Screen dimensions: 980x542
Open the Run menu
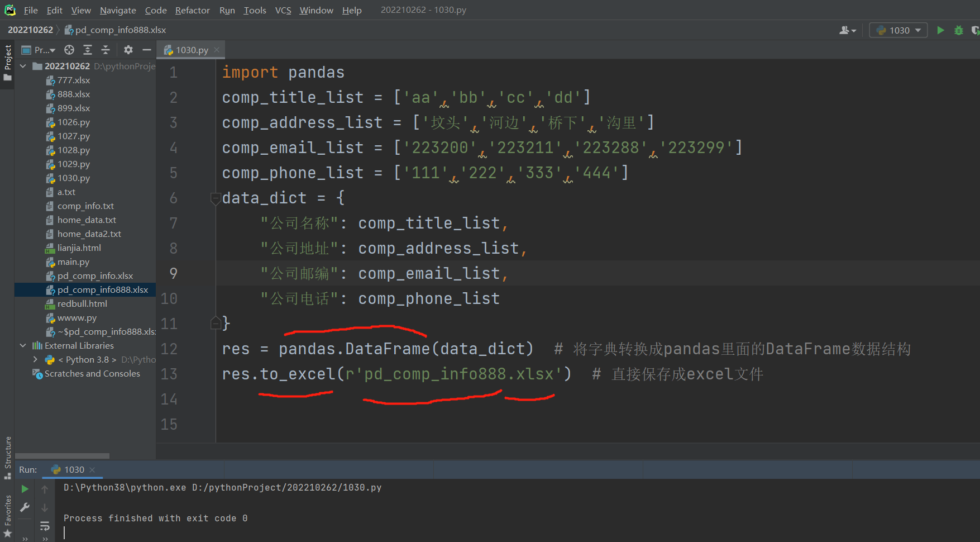[227, 10]
